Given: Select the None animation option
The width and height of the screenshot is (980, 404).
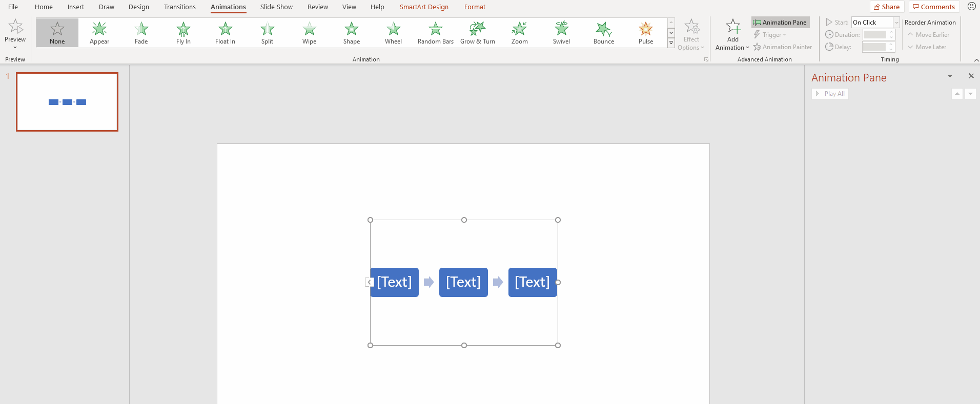Looking at the screenshot, I should point(57,33).
